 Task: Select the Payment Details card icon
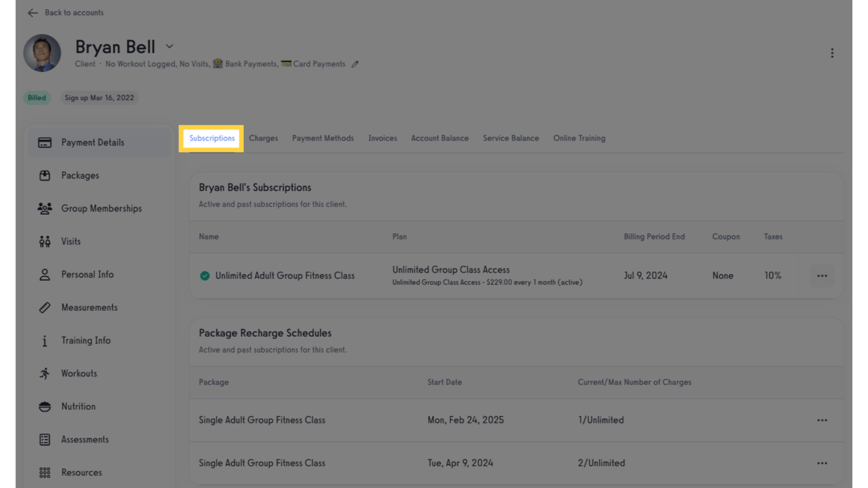43,142
